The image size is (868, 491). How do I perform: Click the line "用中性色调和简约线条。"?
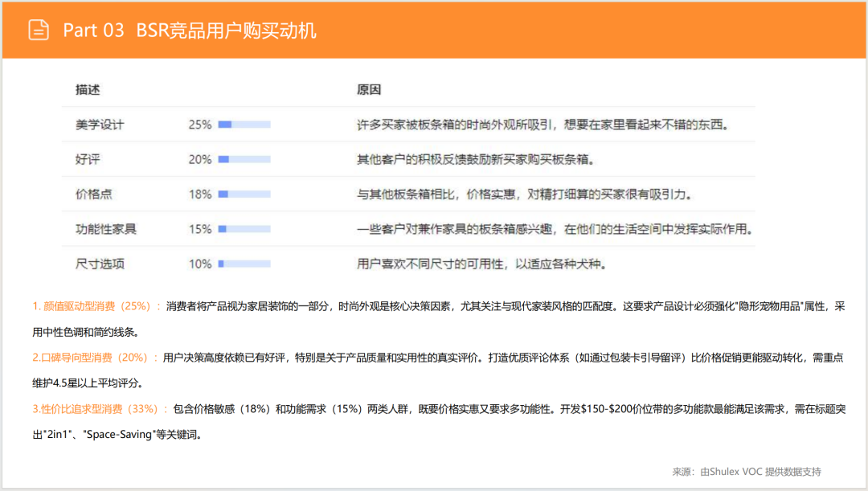pos(86,332)
